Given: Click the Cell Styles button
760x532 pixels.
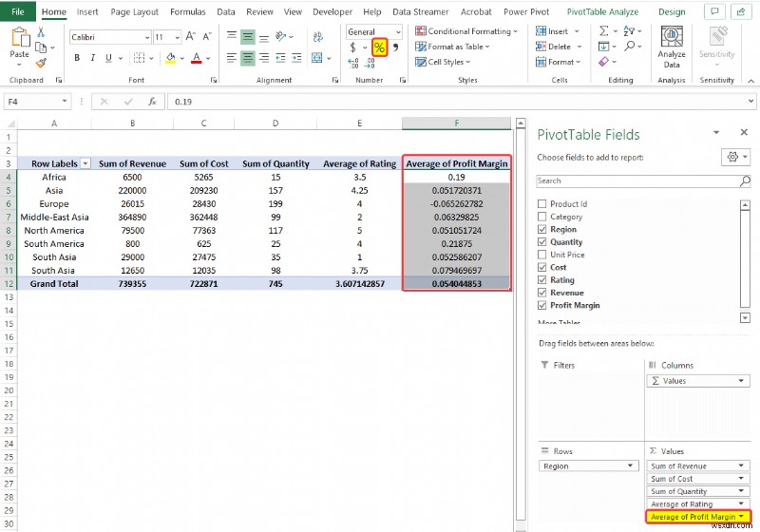Looking at the screenshot, I should pyautogui.click(x=443, y=62).
